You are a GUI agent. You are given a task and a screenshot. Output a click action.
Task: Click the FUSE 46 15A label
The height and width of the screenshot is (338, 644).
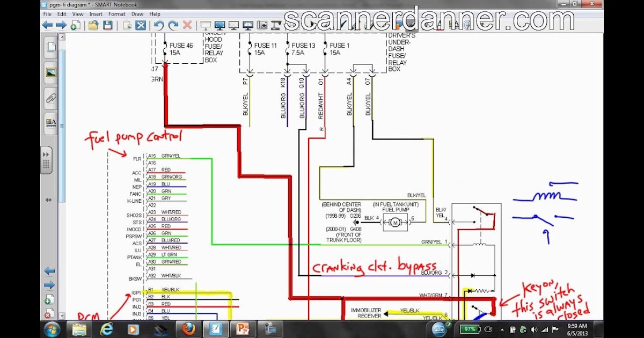181,49
